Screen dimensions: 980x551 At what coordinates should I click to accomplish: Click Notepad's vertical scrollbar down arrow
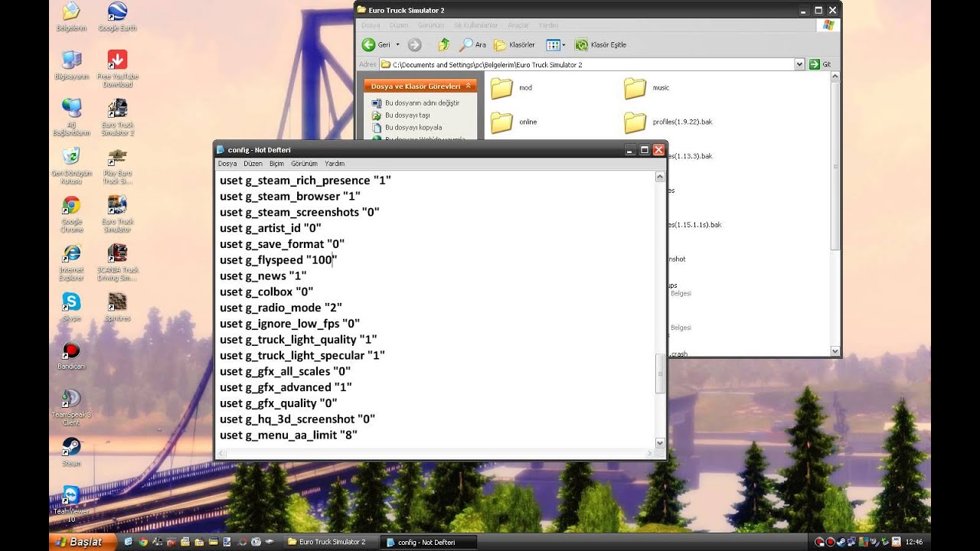click(x=660, y=442)
